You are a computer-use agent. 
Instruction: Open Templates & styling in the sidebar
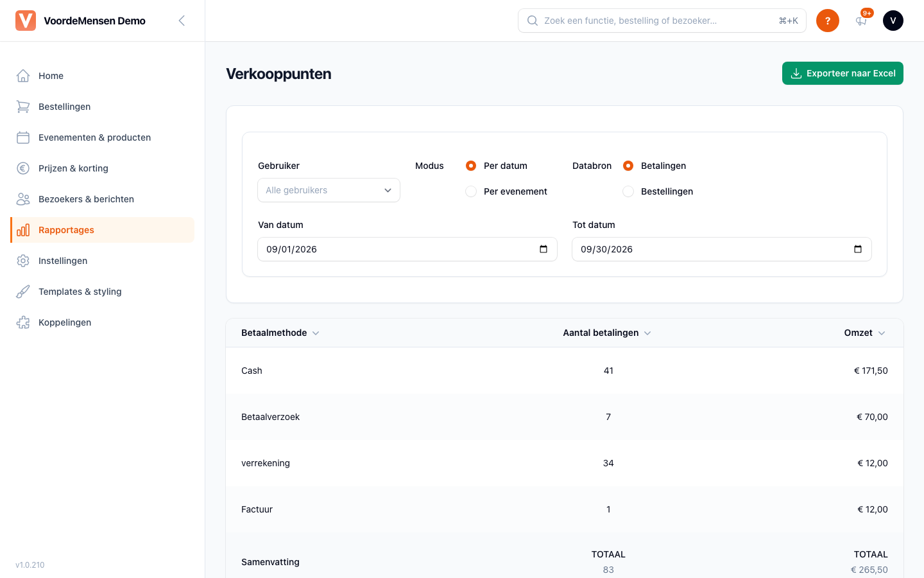[103, 292]
